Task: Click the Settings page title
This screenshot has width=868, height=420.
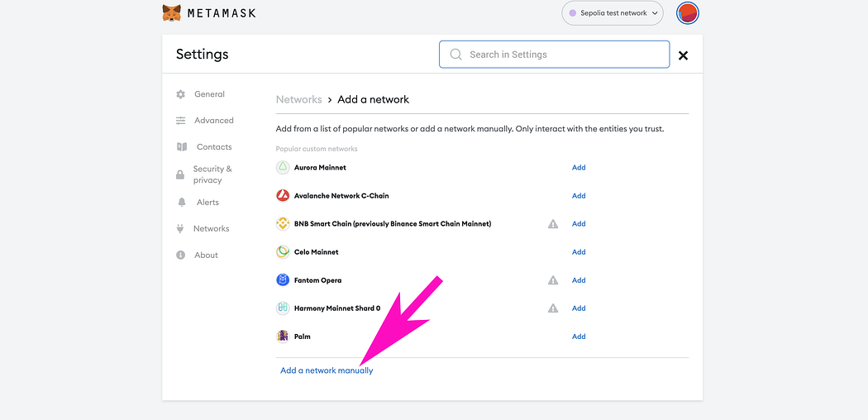Action: [202, 55]
